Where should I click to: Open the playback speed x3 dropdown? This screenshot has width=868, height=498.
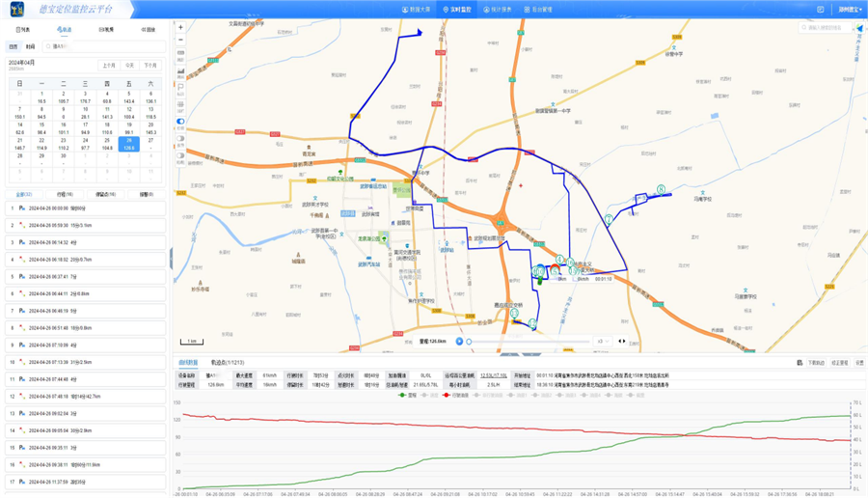pos(602,342)
